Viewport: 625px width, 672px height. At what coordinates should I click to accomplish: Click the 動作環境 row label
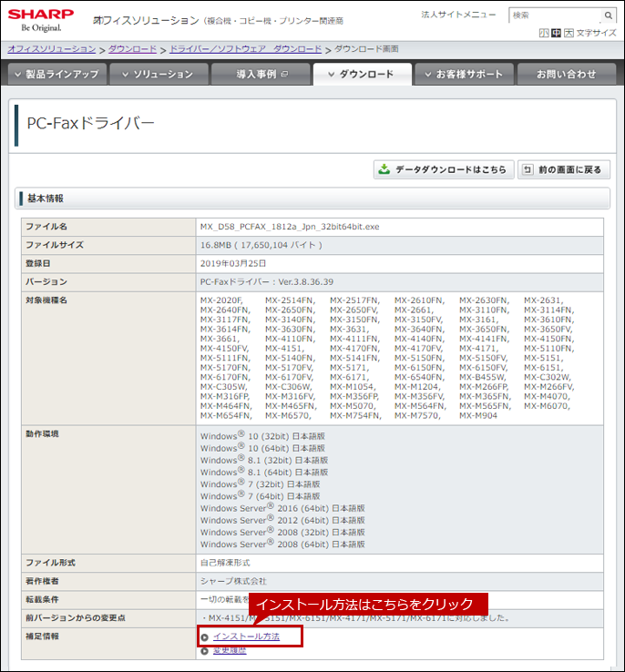tap(42, 434)
